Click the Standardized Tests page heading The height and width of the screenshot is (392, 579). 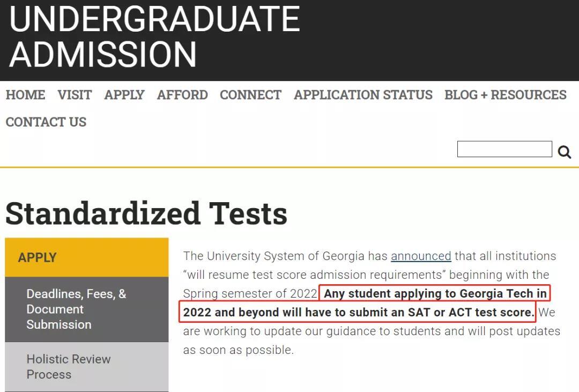click(x=146, y=213)
